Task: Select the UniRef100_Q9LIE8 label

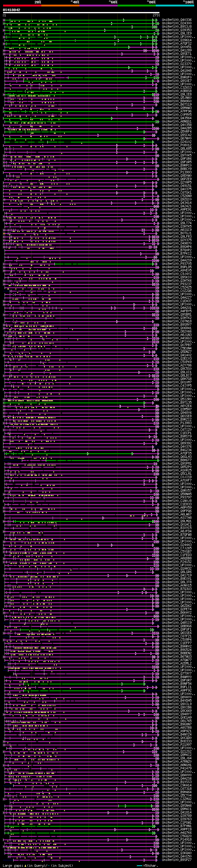Action: pyautogui.click(x=177, y=94)
